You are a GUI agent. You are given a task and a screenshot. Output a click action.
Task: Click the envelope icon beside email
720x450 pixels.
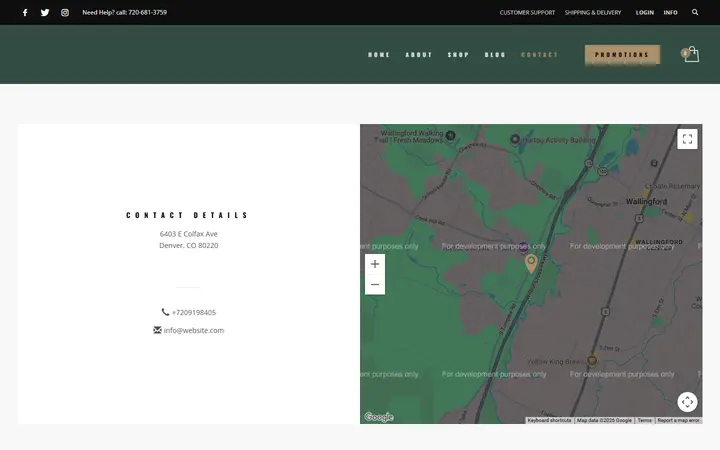[x=158, y=330]
